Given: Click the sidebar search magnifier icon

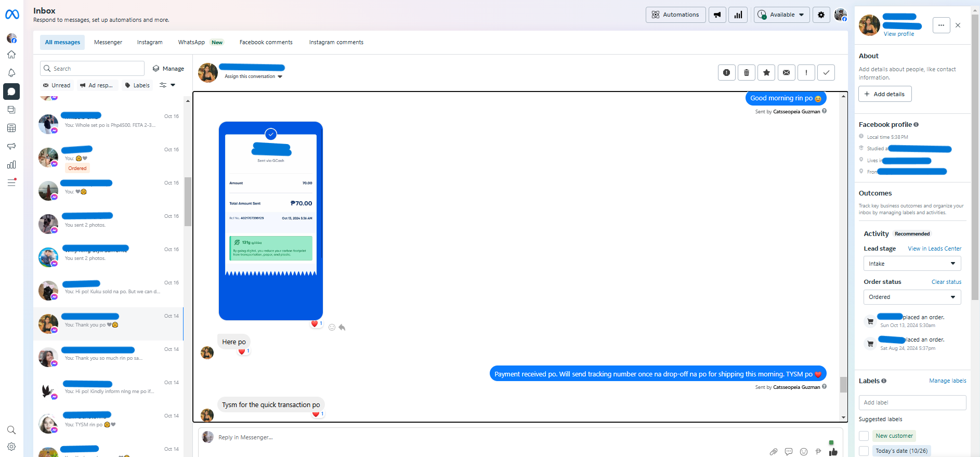Looking at the screenshot, I should coord(11,430).
